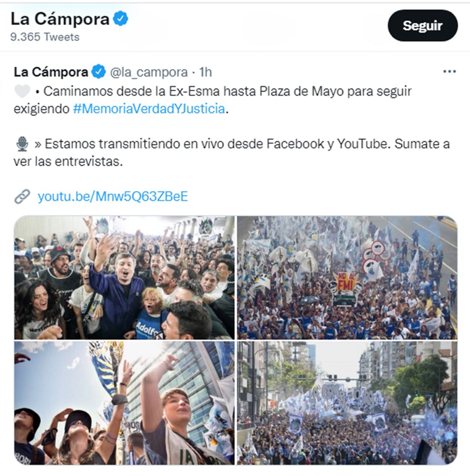Click the 9.365 Tweets count

[45, 37]
